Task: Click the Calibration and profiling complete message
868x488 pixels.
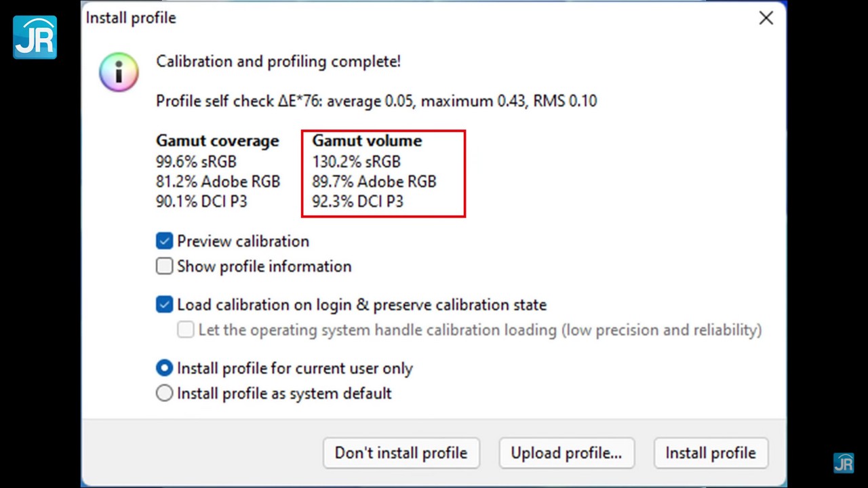Action: (x=278, y=62)
